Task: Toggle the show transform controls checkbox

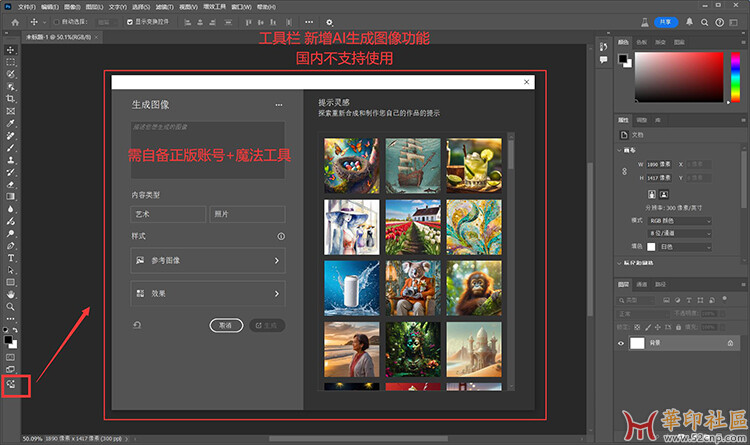Action: (x=130, y=22)
